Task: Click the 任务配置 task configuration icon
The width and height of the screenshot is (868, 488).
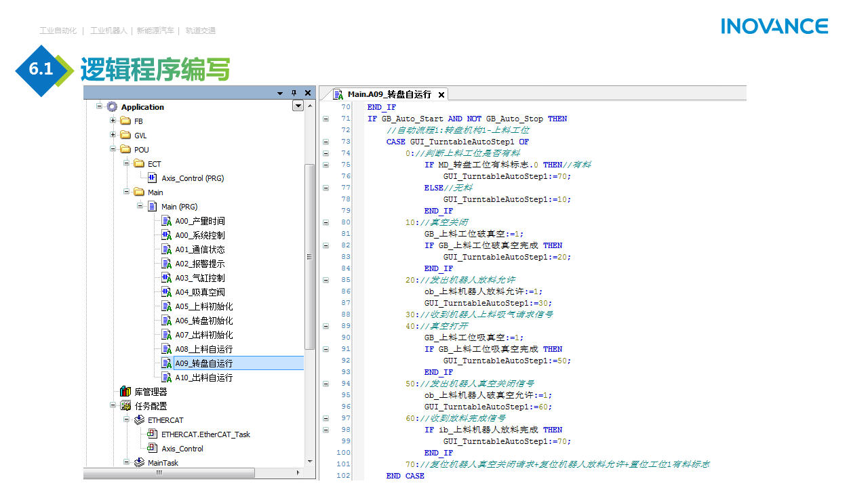Action: tap(125, 405)
